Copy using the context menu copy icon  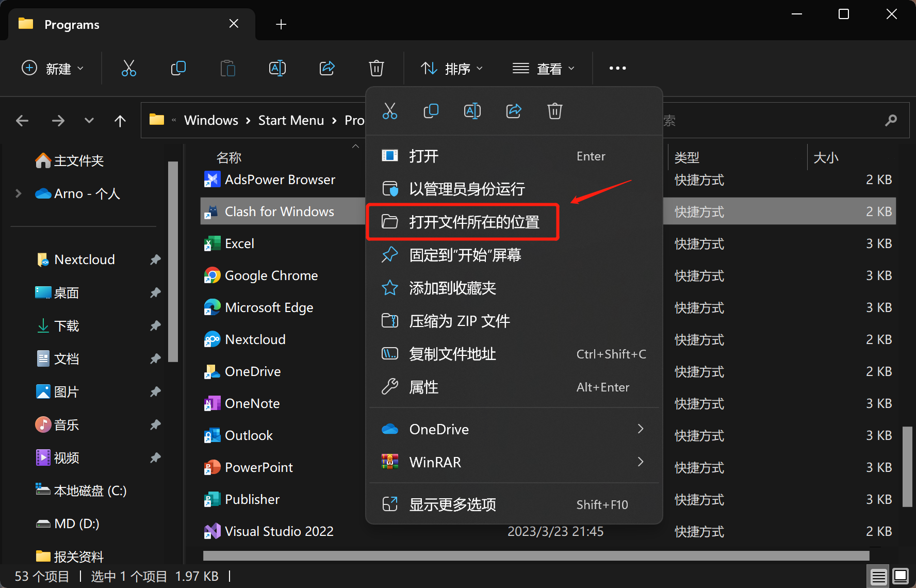click(x=431, y=111)
